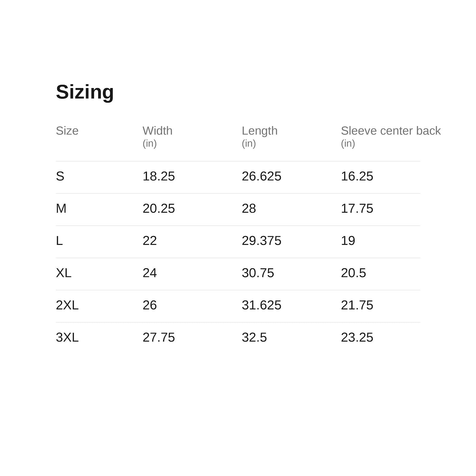
Task: Select the S size row label
Action: click(x=60, y=176)
